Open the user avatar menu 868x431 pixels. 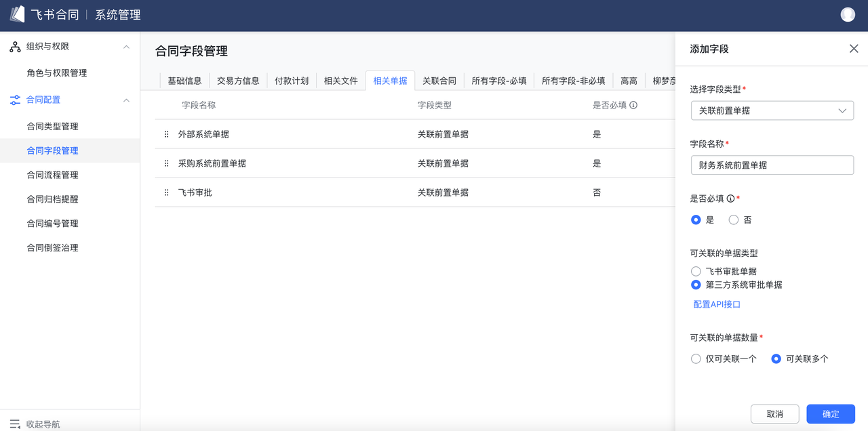(847, 15)
